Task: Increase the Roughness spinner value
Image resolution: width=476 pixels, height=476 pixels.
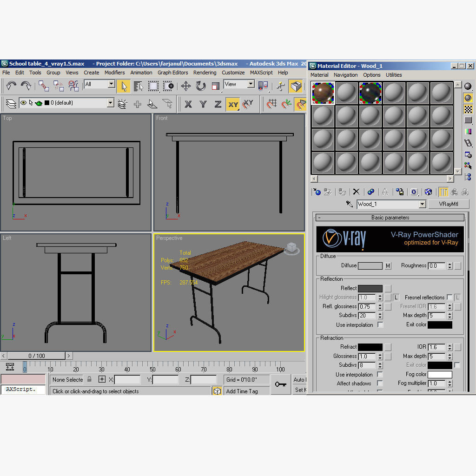Action: [x=450, y=264]
